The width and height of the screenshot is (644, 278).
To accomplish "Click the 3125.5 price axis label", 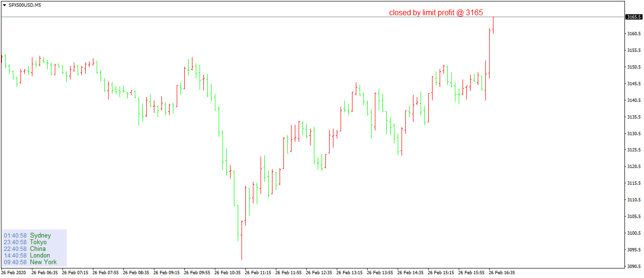I will (x=633, y=150).
